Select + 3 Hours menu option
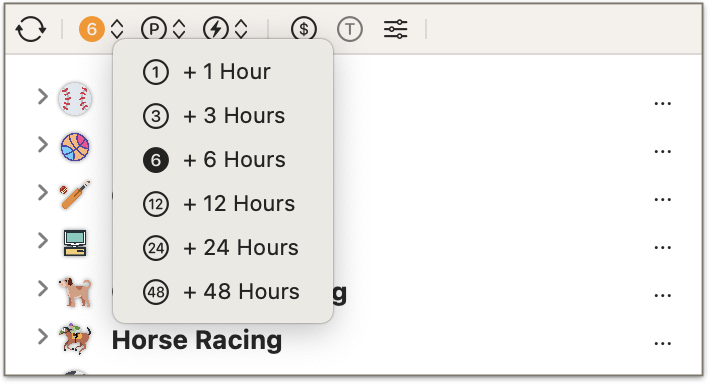Screen dimensions: 709x384 [223, 116]
